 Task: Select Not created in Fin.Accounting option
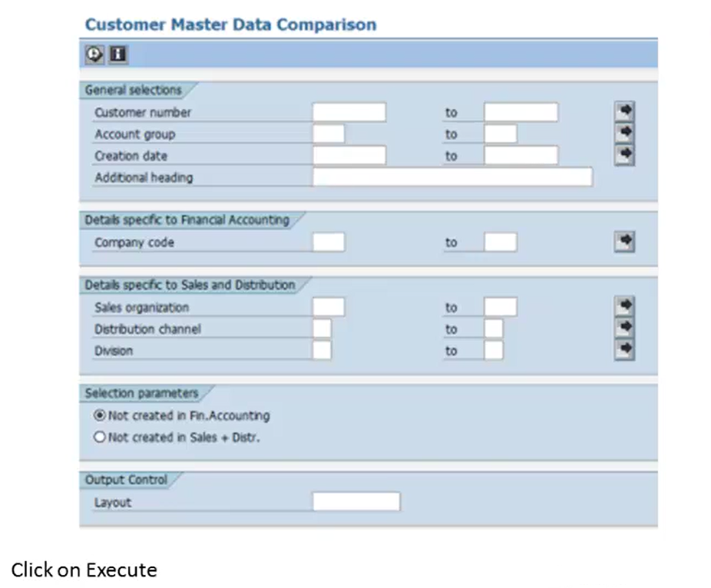coord(99,415)
